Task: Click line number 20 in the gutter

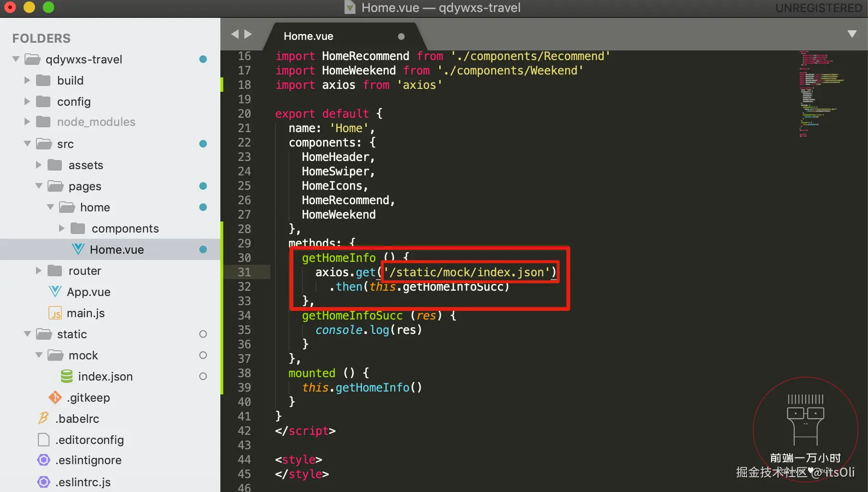Action: [x=244, y=113]
